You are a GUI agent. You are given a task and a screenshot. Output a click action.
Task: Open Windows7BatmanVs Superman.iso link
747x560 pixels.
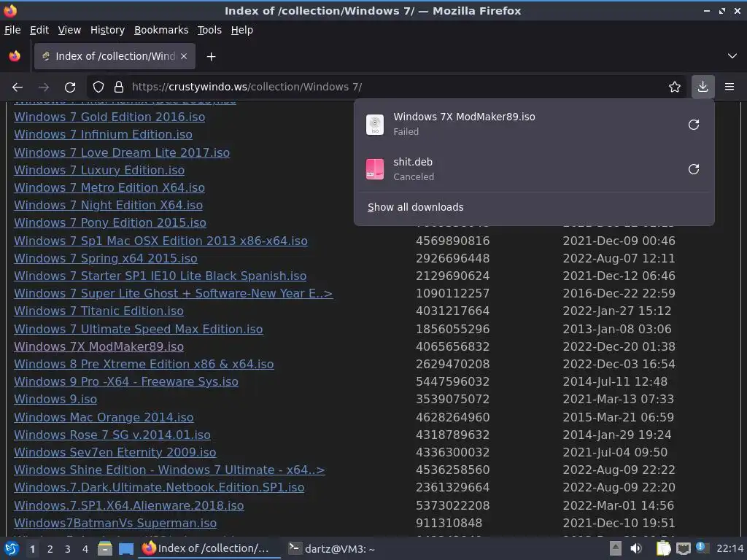coord(115,524)
